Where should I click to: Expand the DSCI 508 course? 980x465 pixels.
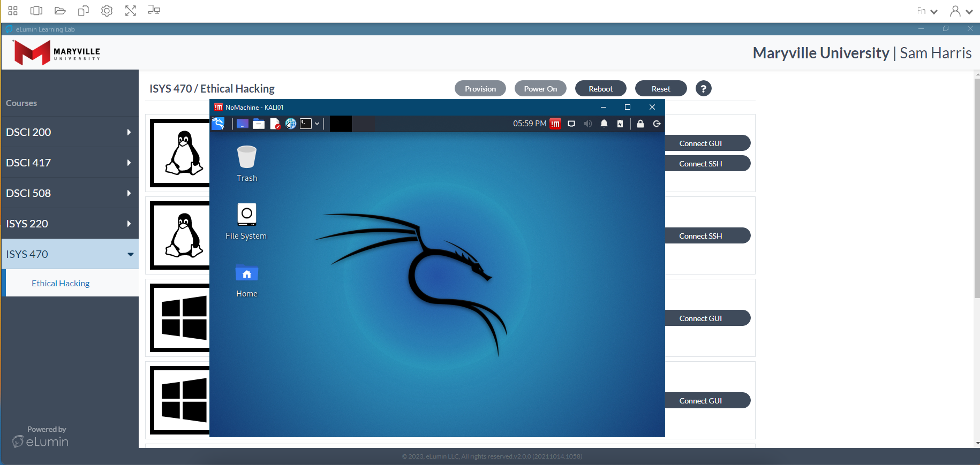69,193
